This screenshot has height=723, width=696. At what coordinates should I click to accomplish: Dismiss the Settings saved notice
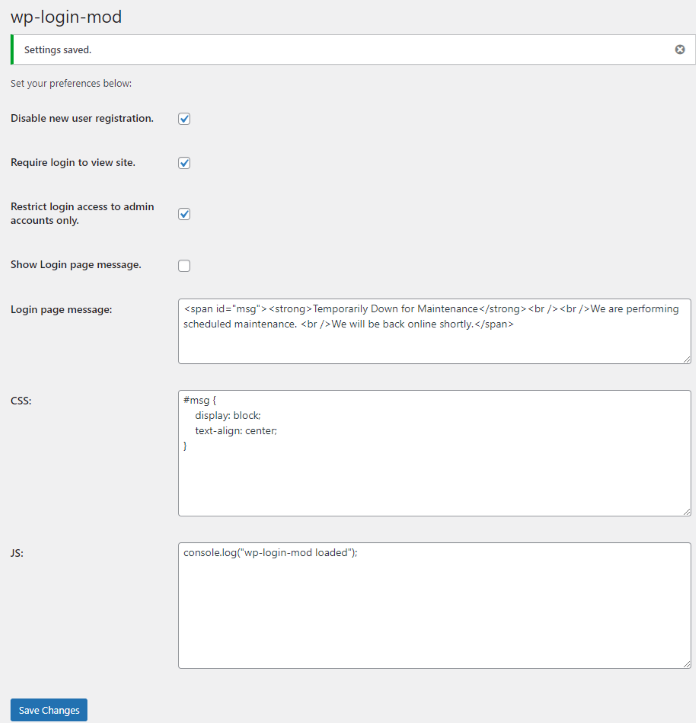click(x=680, y=49)
